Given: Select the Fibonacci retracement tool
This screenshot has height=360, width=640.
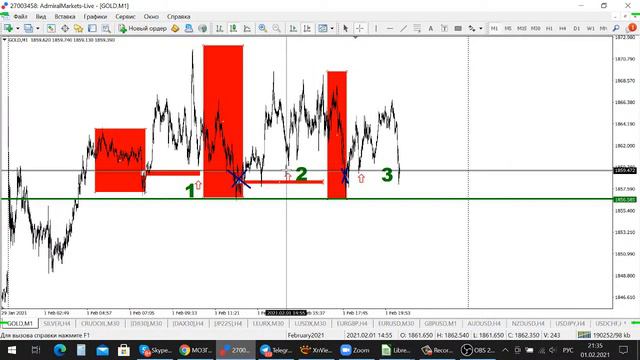Looking at the screenshot, I should pos(417,28).
